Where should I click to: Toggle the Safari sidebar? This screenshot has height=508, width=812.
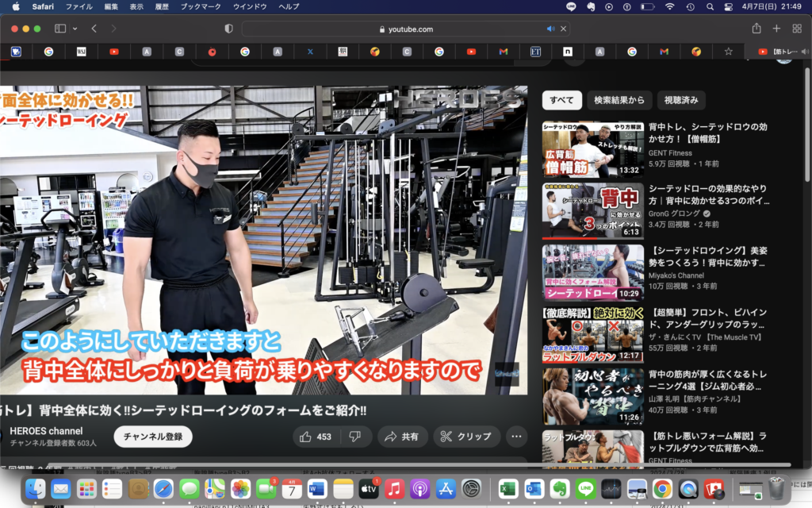coord(60,29)
